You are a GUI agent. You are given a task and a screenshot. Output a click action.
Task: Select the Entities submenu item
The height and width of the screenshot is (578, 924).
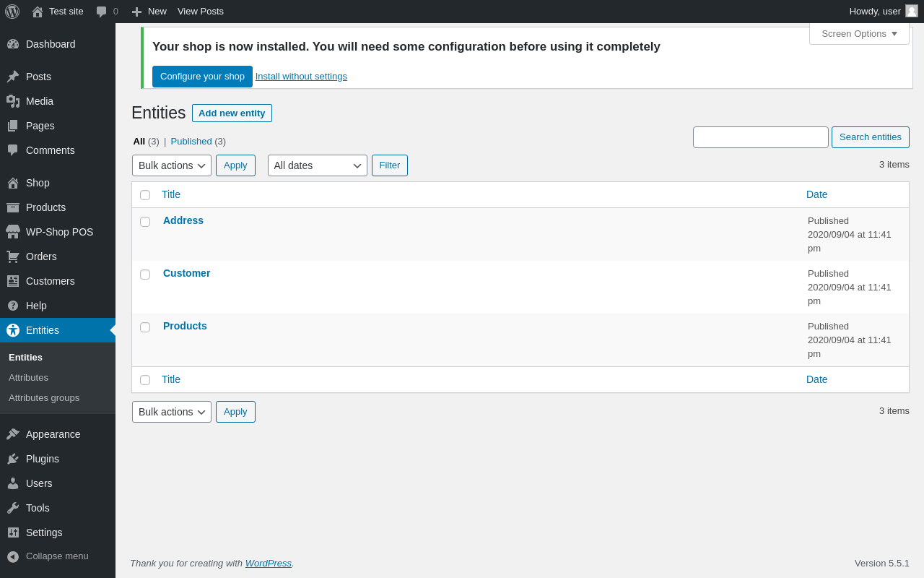coord(25,357)
